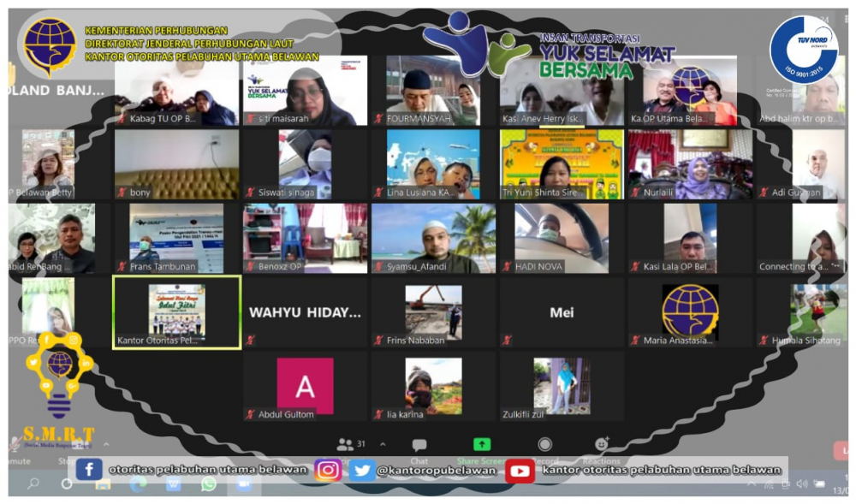Launch Microsoft Edge from the taskbar
856x504 pixels.
pos(138,483)
